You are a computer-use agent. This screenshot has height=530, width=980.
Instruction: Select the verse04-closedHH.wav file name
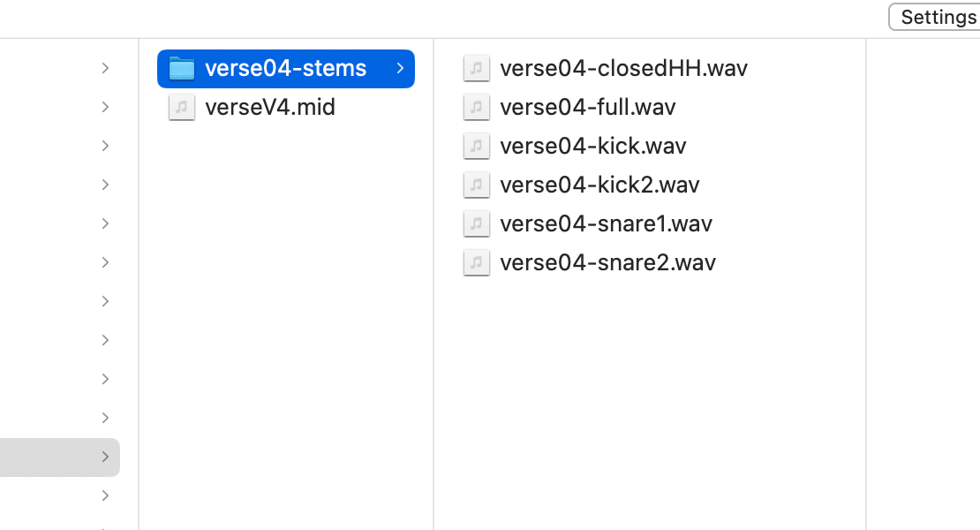(623, 68)
